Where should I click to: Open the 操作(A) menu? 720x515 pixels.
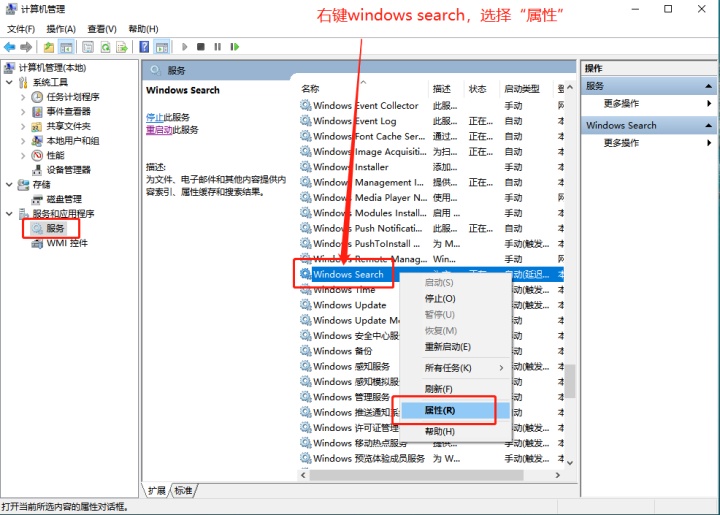point(61,29)
